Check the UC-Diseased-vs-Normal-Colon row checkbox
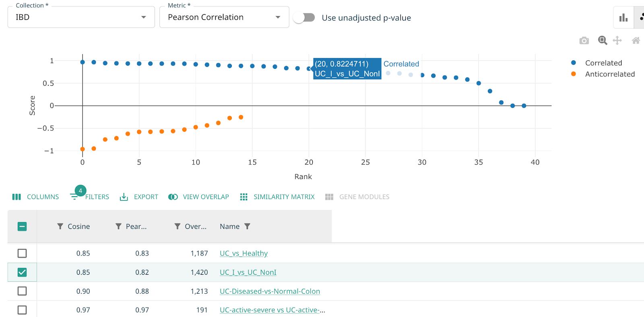 [x=22, y=291]
